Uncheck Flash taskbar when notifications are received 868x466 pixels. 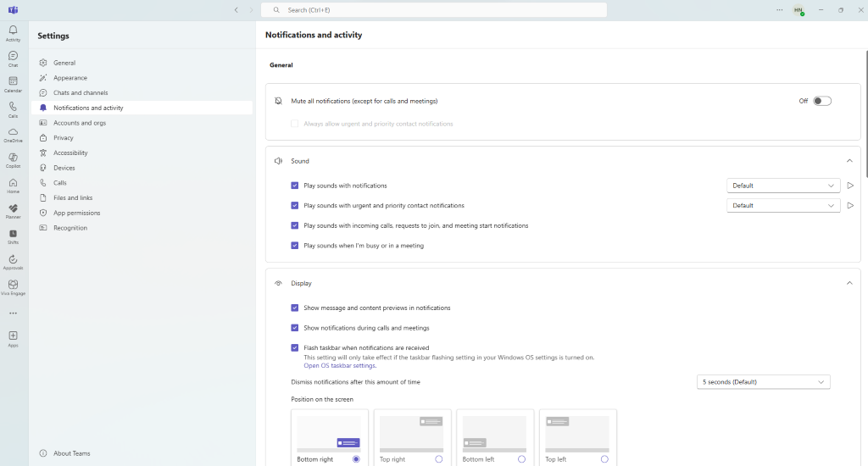[x=294, y=347]
